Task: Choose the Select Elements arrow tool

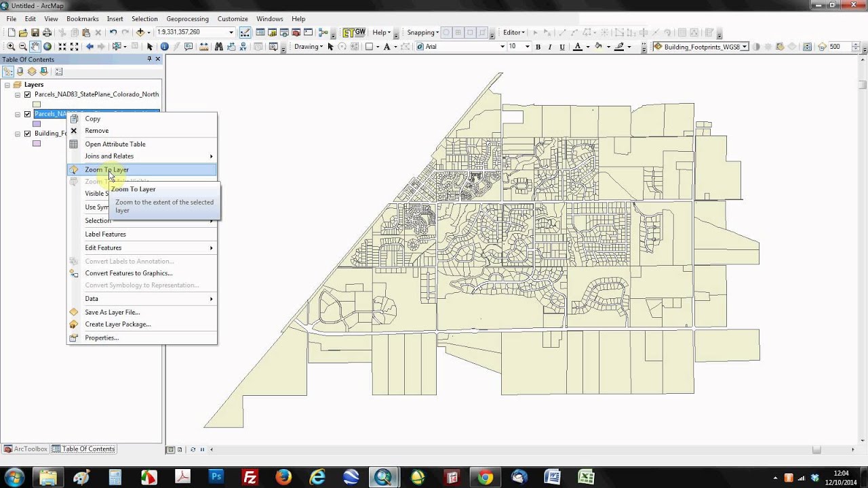Action: [150, 47]
